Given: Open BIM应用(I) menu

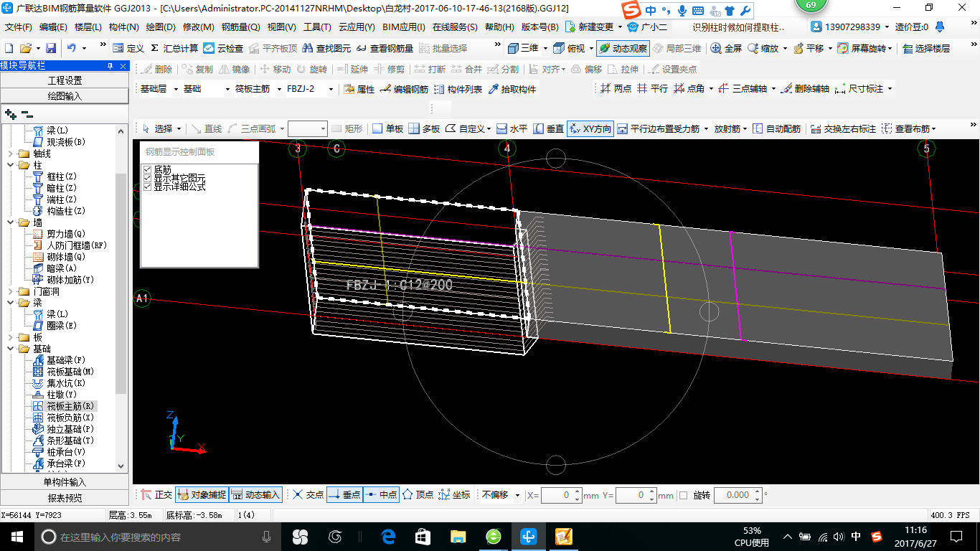Looking at the screenshot, I should (x=404, y=27).
